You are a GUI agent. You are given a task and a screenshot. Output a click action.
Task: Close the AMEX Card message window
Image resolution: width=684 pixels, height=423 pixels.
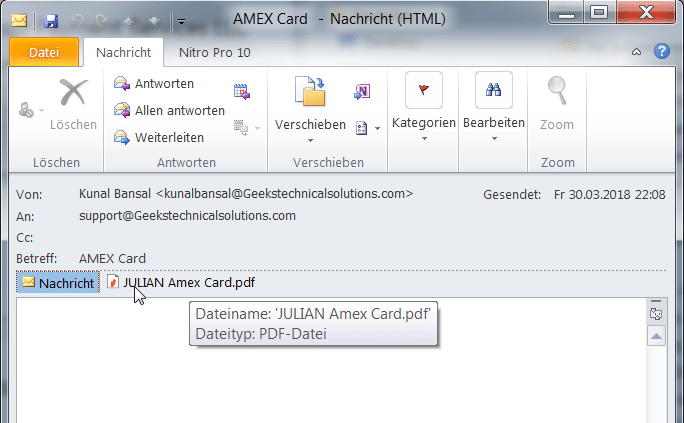pos(646,12)
